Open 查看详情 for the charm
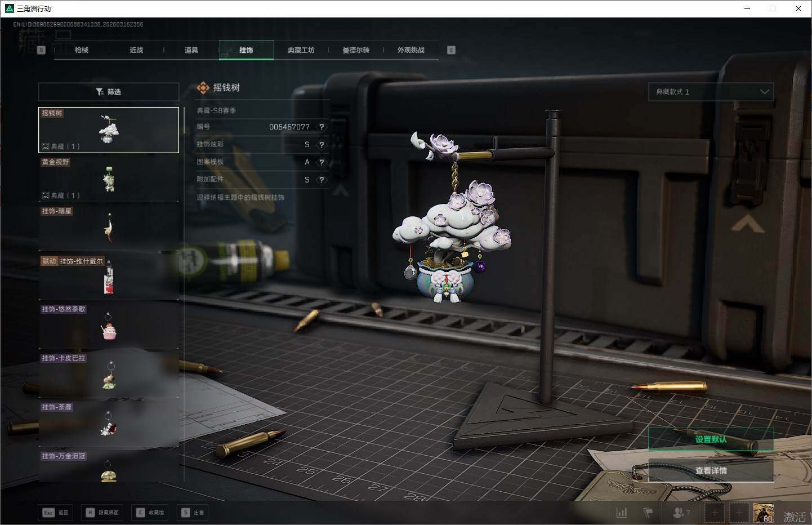Viewport: 812px width, 525px height. [711, 470]
